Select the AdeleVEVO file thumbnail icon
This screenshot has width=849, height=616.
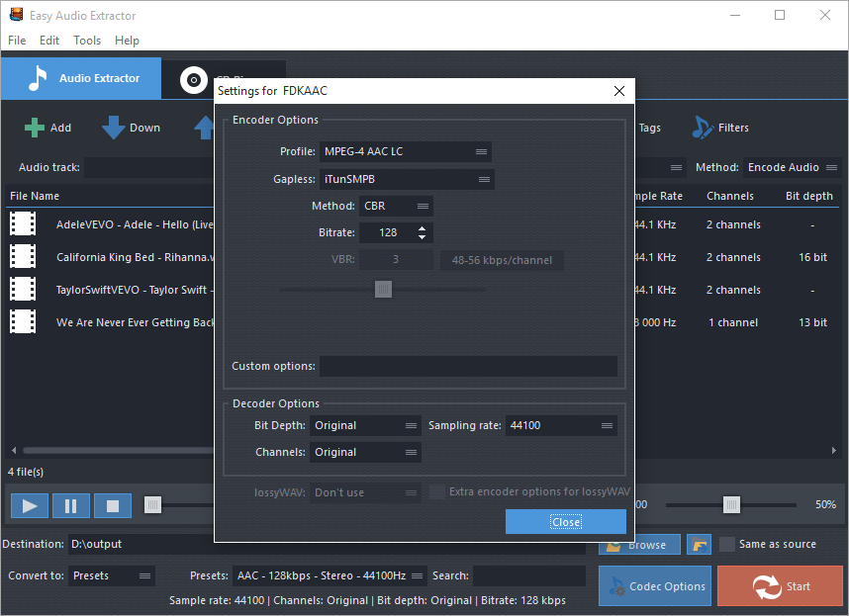(x=22, y=223)
